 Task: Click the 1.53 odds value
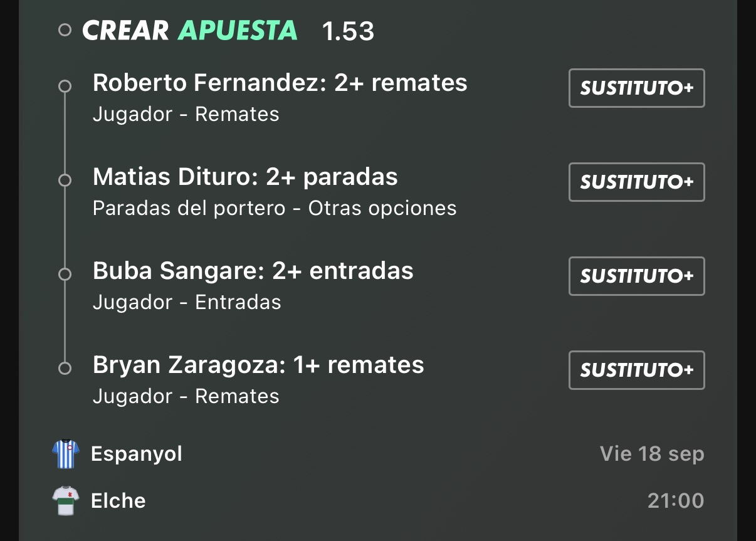348,31
